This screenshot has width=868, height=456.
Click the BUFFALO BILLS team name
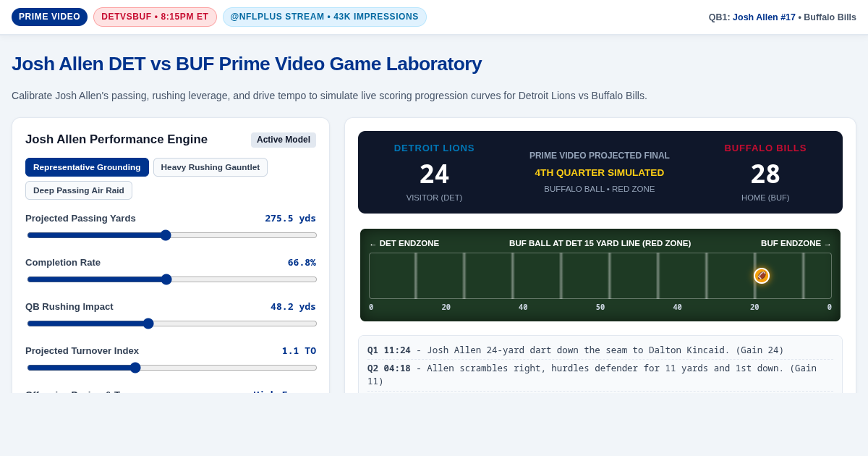[x=765, y=148]
